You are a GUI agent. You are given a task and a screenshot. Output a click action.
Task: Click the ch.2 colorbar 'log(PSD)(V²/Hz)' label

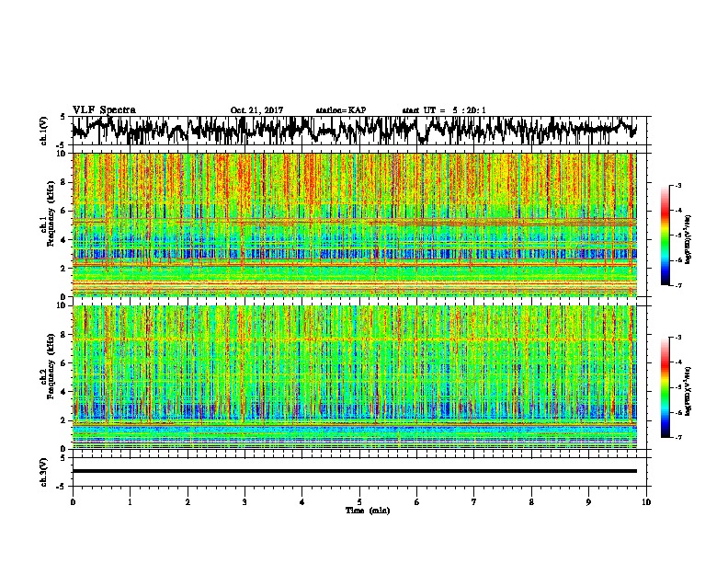[688, 391]
